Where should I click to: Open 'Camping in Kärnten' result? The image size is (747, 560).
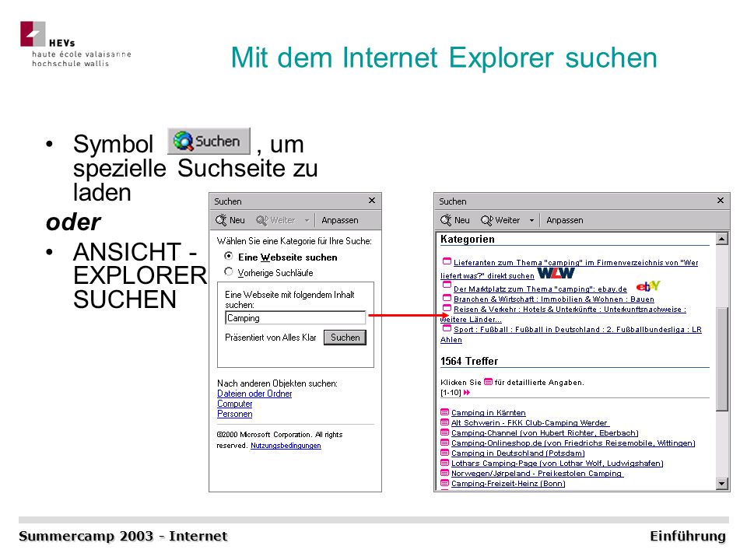click(489, 413)
